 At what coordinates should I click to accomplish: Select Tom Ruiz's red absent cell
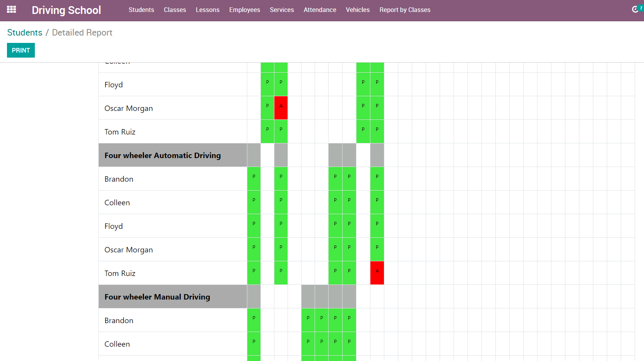[377, 273]
